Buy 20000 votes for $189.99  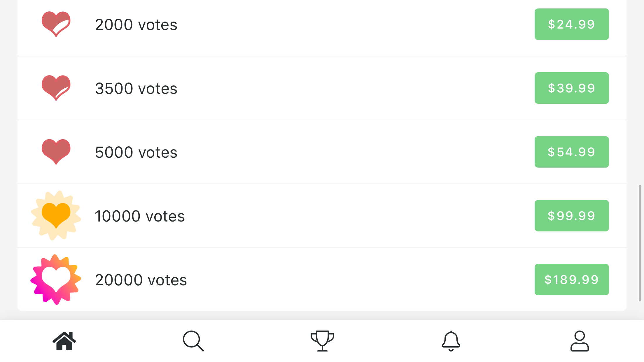(x=571, y=280)
